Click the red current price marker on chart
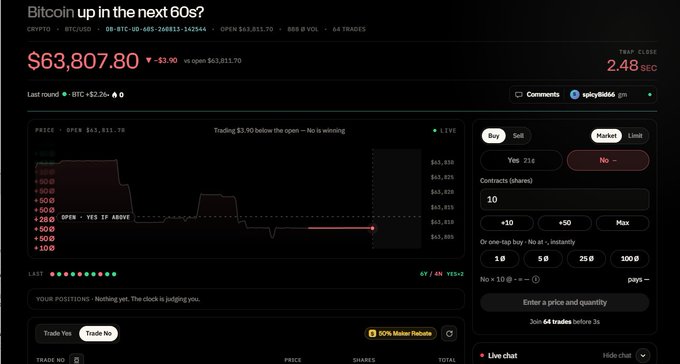Screen dimensions: 680x364 click(372, 228)
